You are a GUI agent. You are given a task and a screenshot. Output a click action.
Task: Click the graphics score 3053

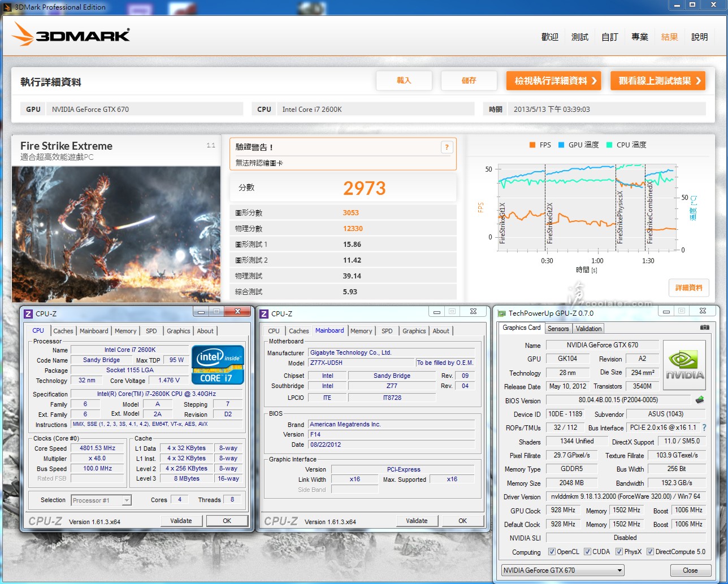pos(351,213)
